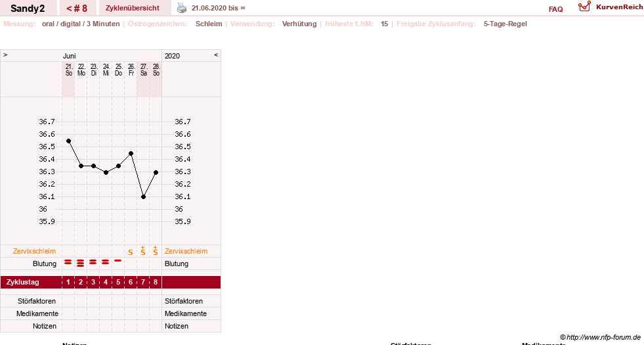Select temperature point of June 21 (36.55)
Image resolution: width=644 pixels, height=345 pixels.
pyautogui.click(x=68, y=141)
